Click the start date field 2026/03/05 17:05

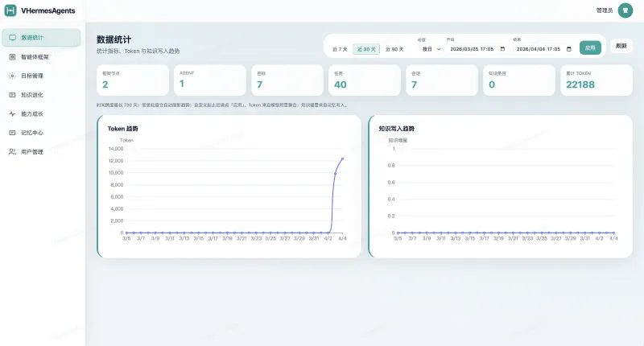pyautogui.click(x=477, y=49)
